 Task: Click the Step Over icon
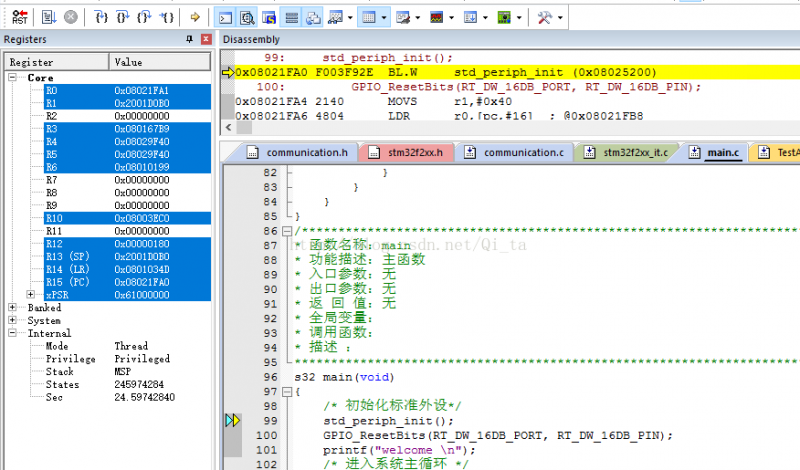coord(124,17)
